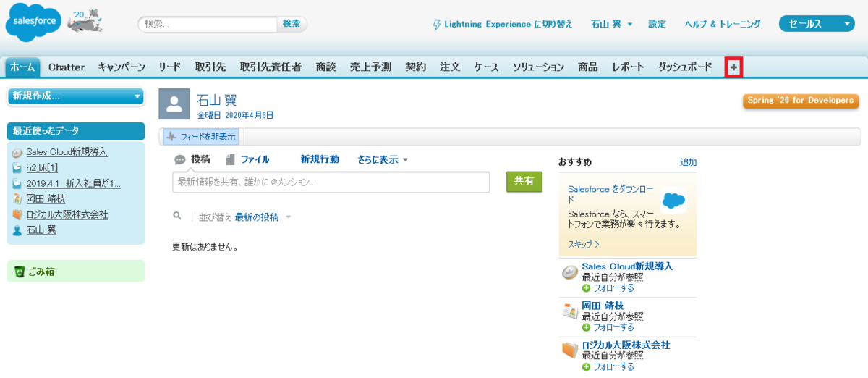Click the Salesforce cloud logo
The height and width of the screenshot is (378, 868).
click(34, 24)
